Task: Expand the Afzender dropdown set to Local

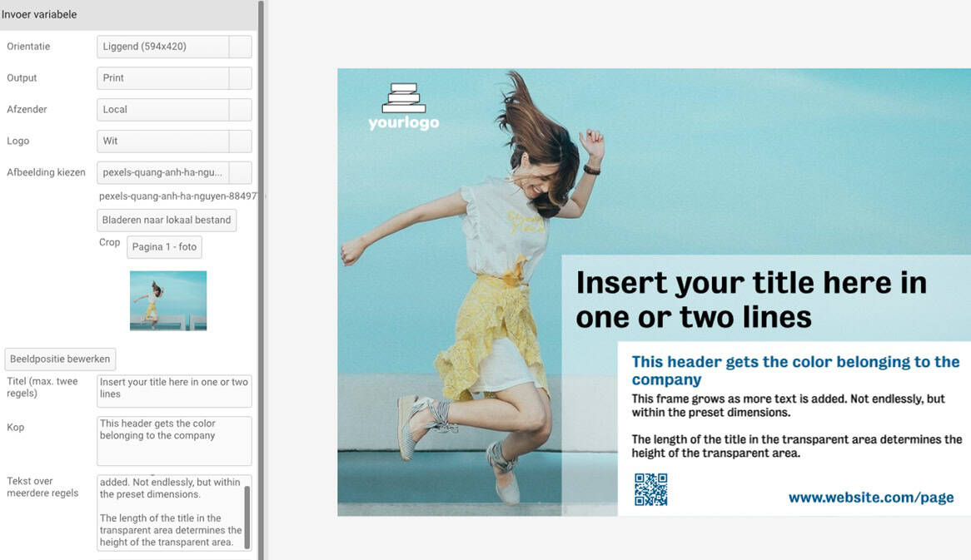Action: coord(174,110)
